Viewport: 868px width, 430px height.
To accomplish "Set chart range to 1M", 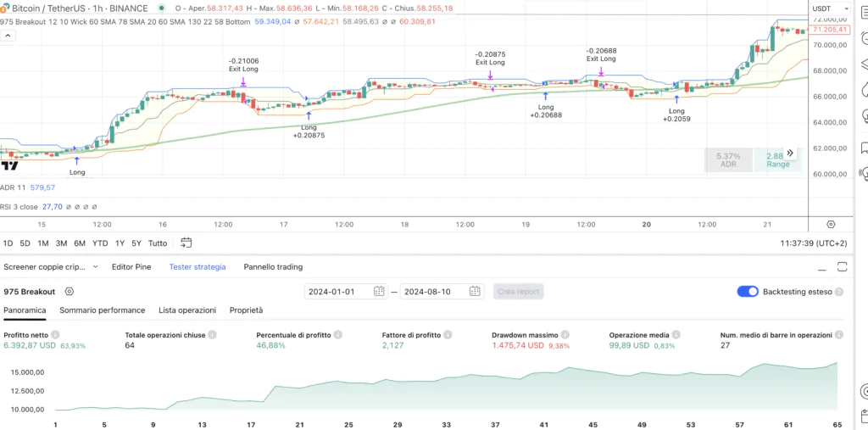I will click(43, 243).
